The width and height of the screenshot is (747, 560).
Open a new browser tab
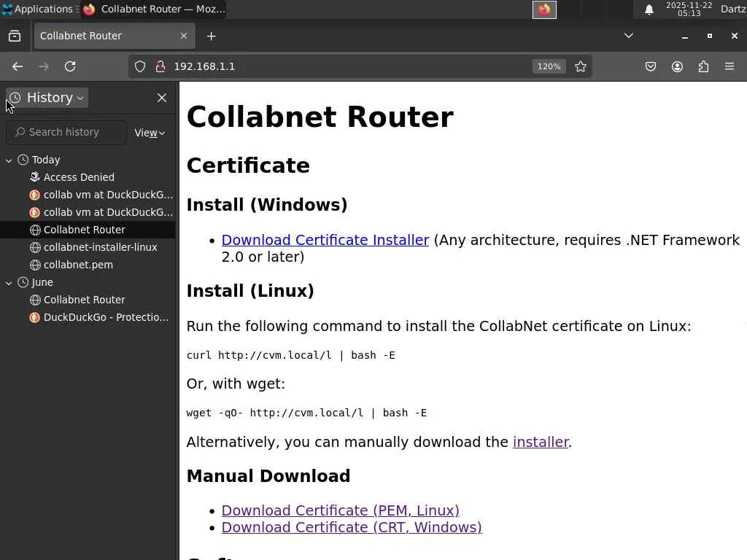coord(211,36)
